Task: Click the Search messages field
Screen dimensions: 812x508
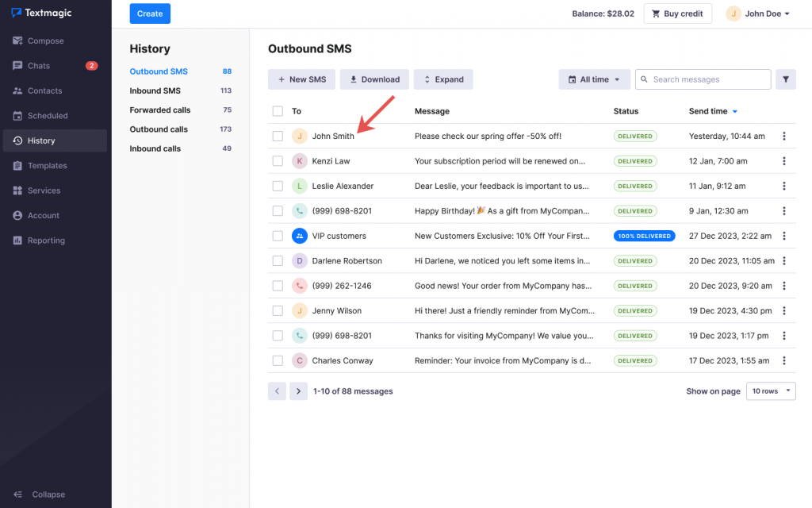Action: (x=706, y=79)
